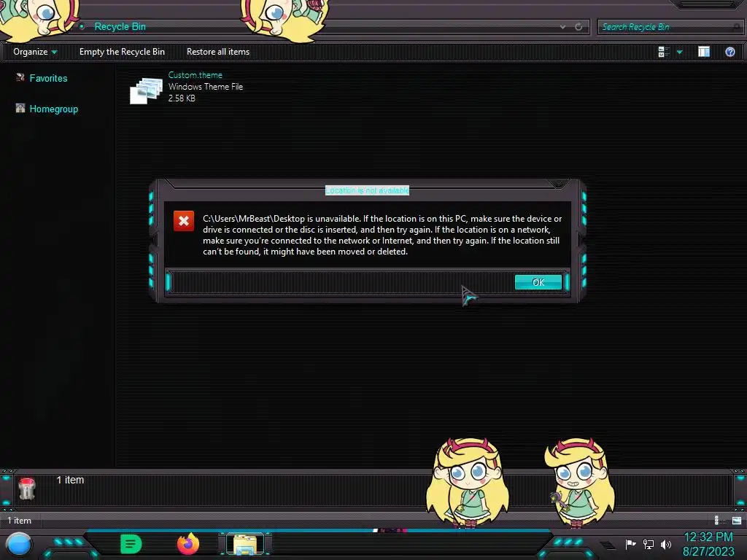The height and width of the screenshot is (560, 747).
Task: Switch to large icons view in status bar
Action: coord(737,521)
